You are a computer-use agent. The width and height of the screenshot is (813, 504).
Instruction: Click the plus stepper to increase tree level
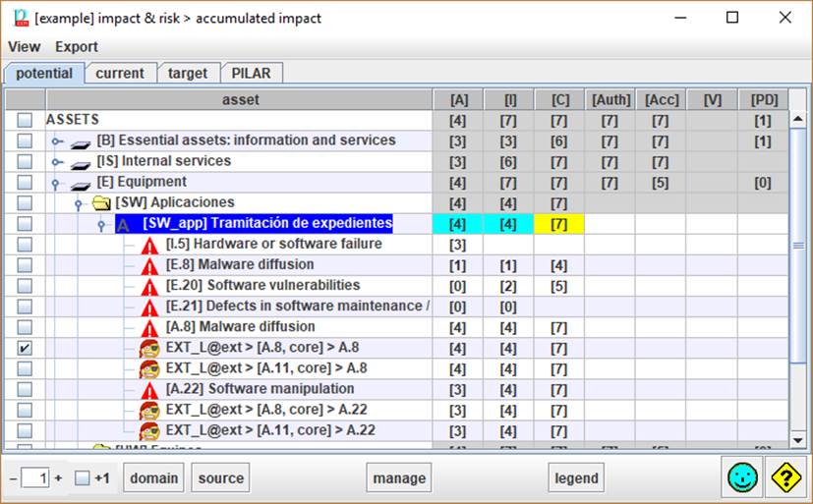point(58,478)
